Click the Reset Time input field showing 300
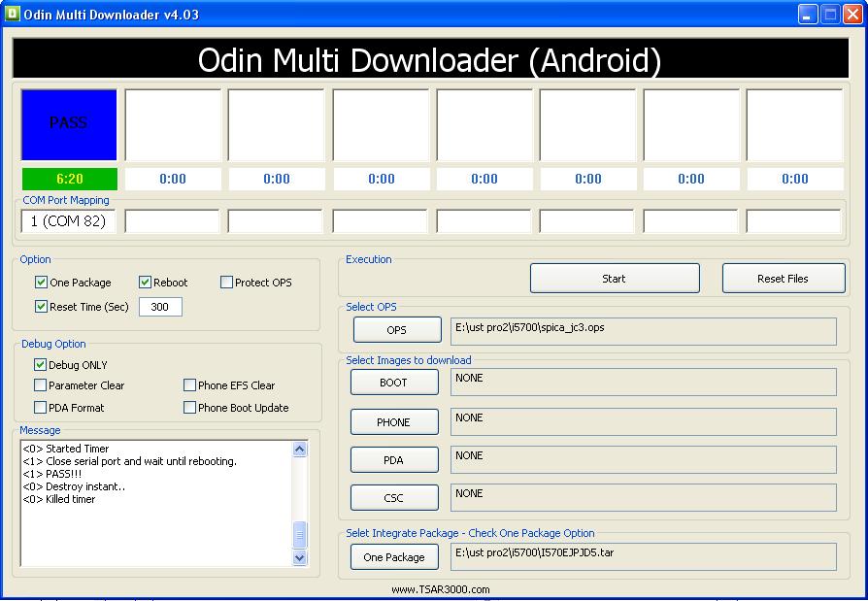The width and height of the screenshot is (868, 601). pos(160,307)
